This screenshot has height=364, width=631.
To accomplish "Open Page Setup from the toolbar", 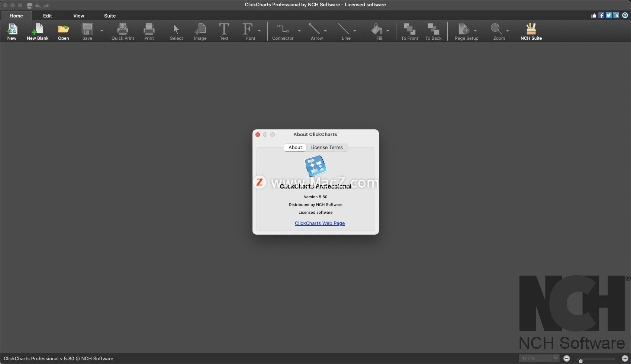I will tap(464, 29).
